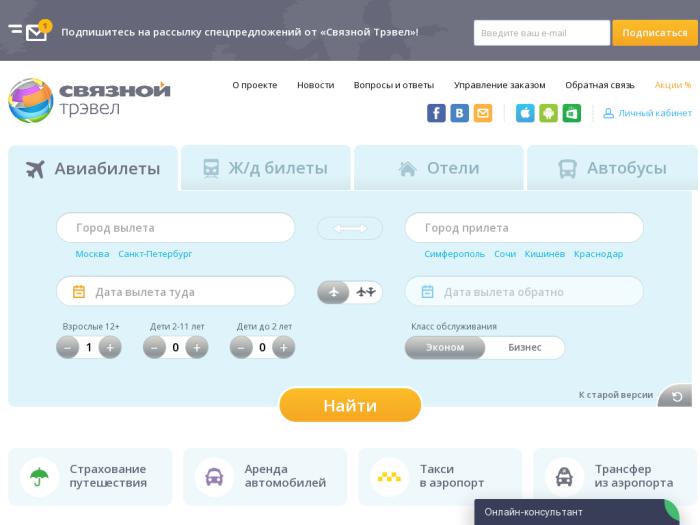
Task: Open the VKontakte social page icon
Action: (459, 113)
